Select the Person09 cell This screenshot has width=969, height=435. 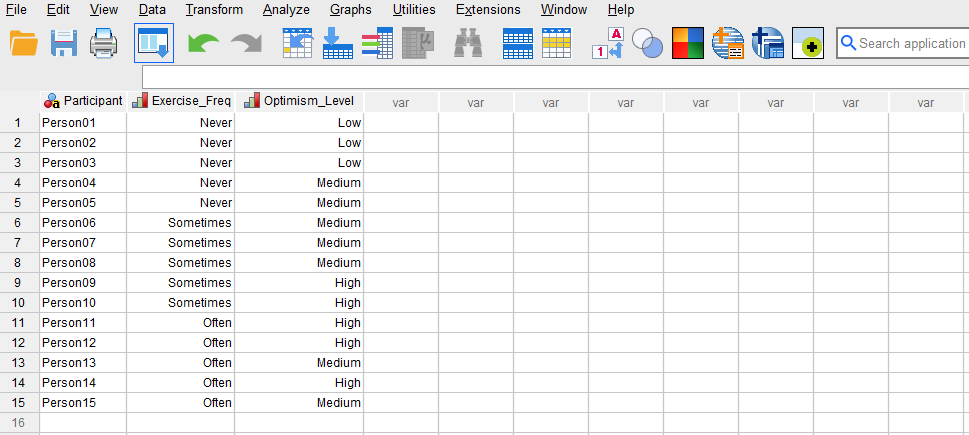[82, 283]
